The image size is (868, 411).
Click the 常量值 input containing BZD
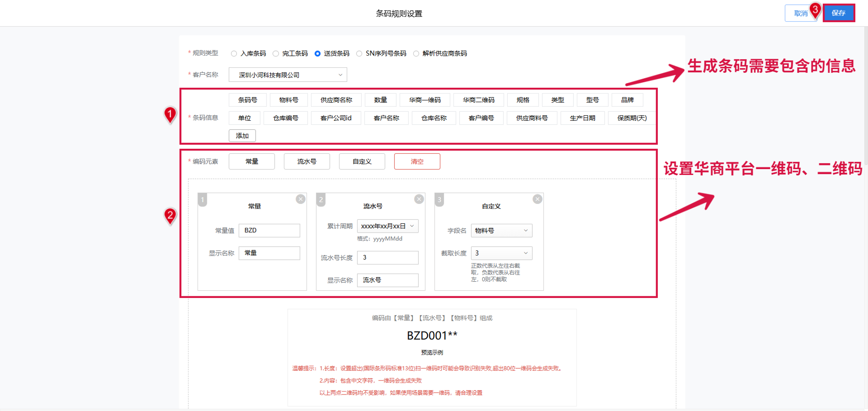click(269, 230)
